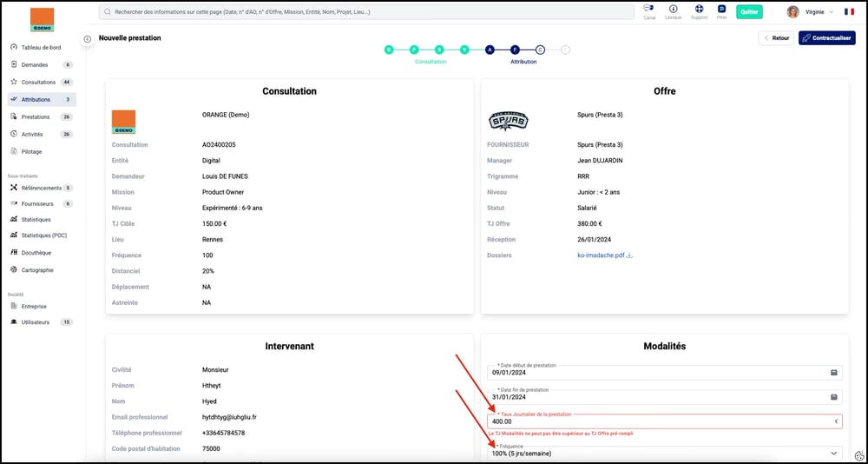Expand the Fréquence dropdown

click(834, 453)
